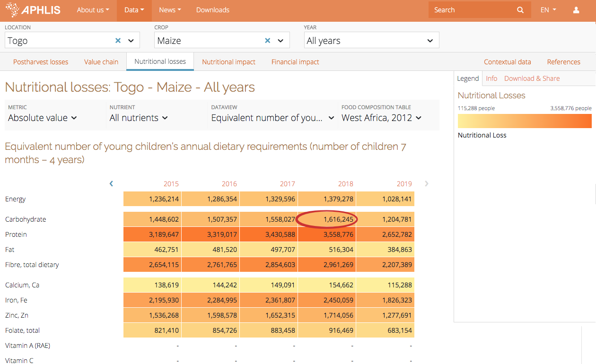
Task: Click the 2017 column header
Action: pos(288,184)
